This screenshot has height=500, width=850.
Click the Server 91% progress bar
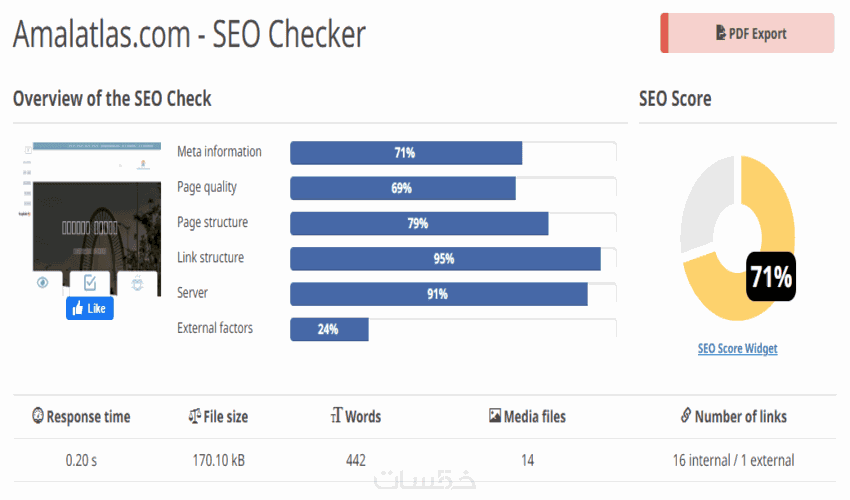coord(438,294)
